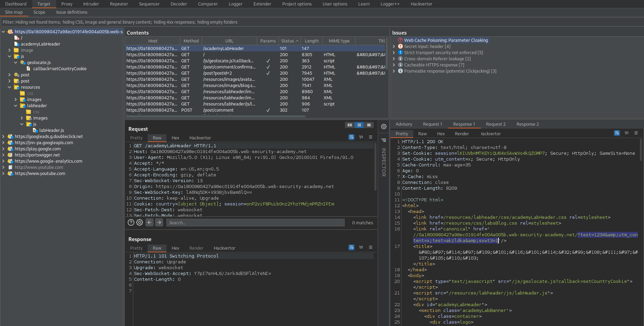Viewport: 644px width, 326px height.
Task: Sort contents by MIME type column
Action: tap(339, 41)
